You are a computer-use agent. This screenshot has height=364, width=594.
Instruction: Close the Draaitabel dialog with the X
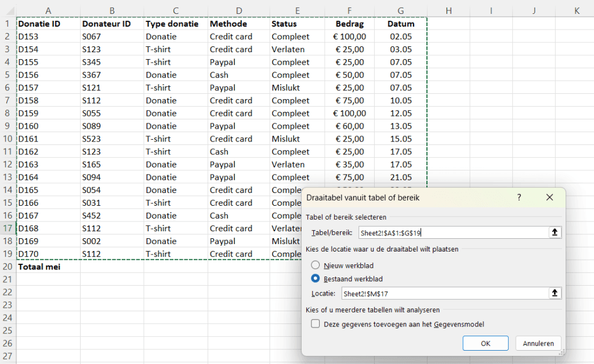tap(550, 198)
